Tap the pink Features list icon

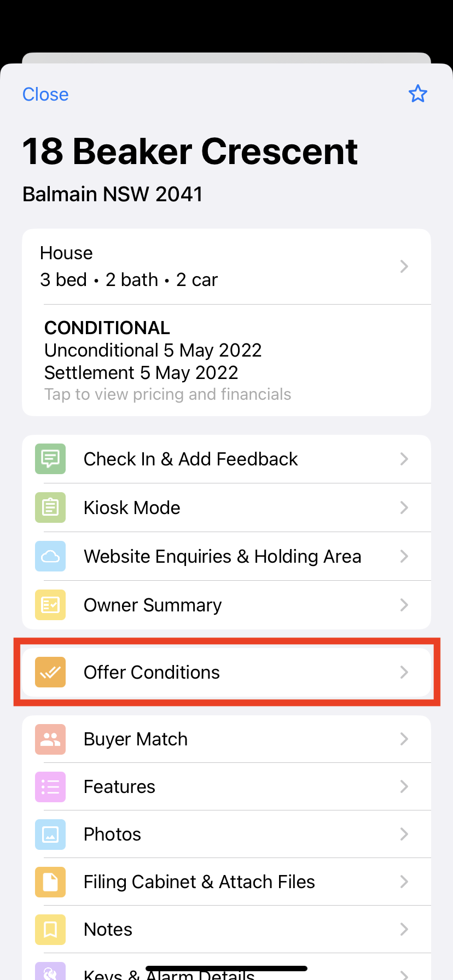(50, 787)
